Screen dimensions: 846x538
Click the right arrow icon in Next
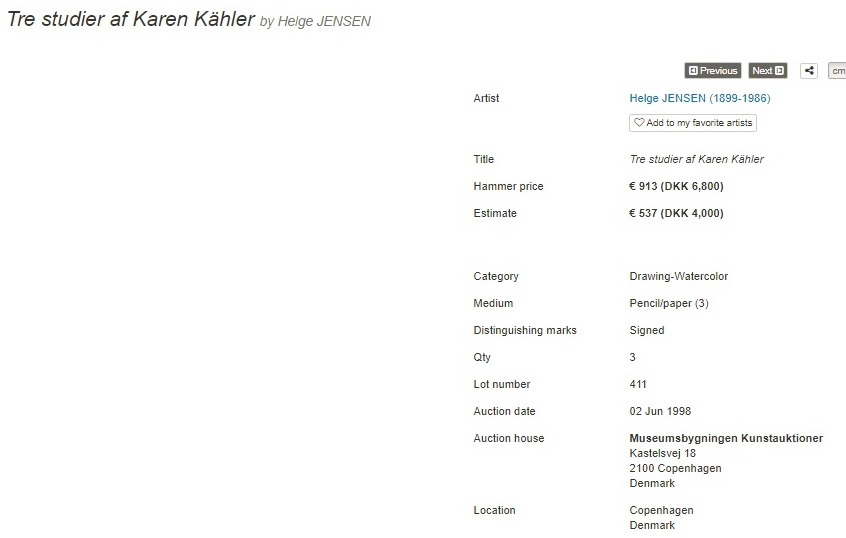point(779,71)
